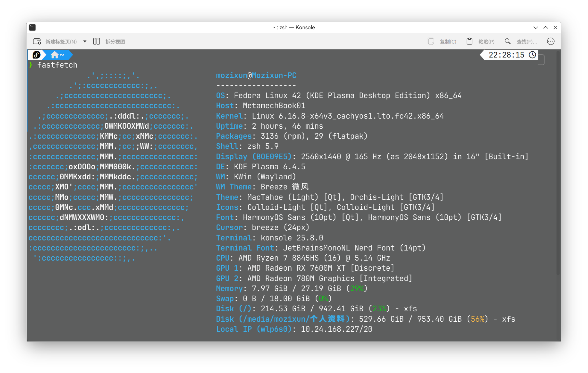
Task: Click the copy icon in toolbar
Action: coord(431,41)
